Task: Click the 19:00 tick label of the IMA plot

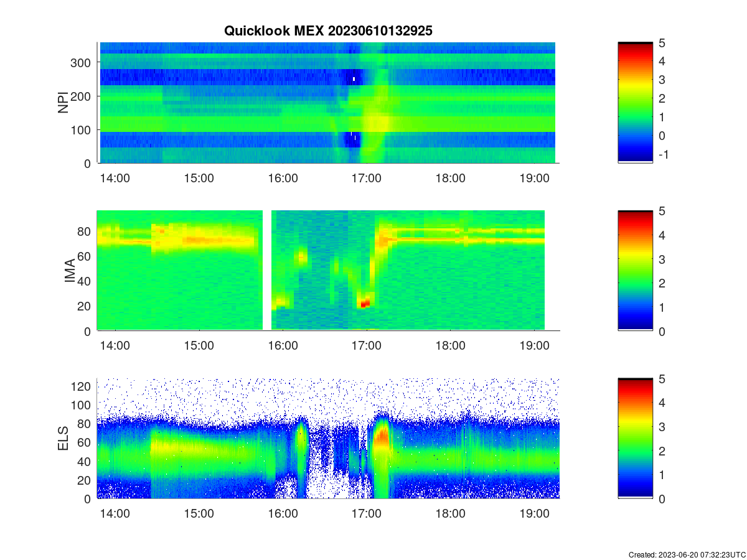Action: [x=535, y=346]
